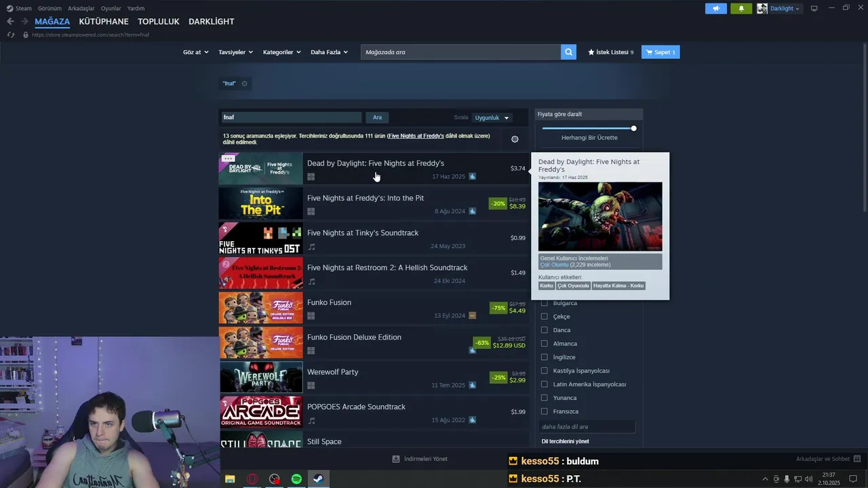Click the MAĞAZADA ara search field
Viewport: 868px width, 488px height.
pos(460,52)
